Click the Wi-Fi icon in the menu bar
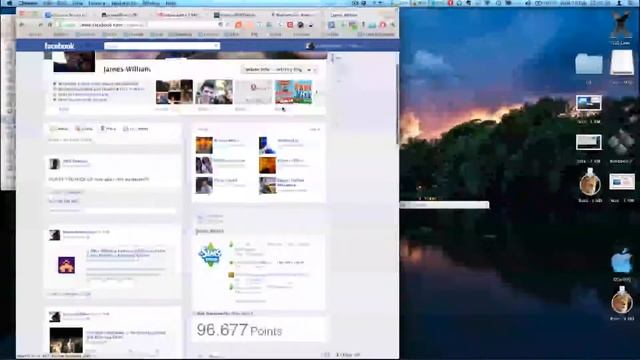 click(x=487, y=3)
